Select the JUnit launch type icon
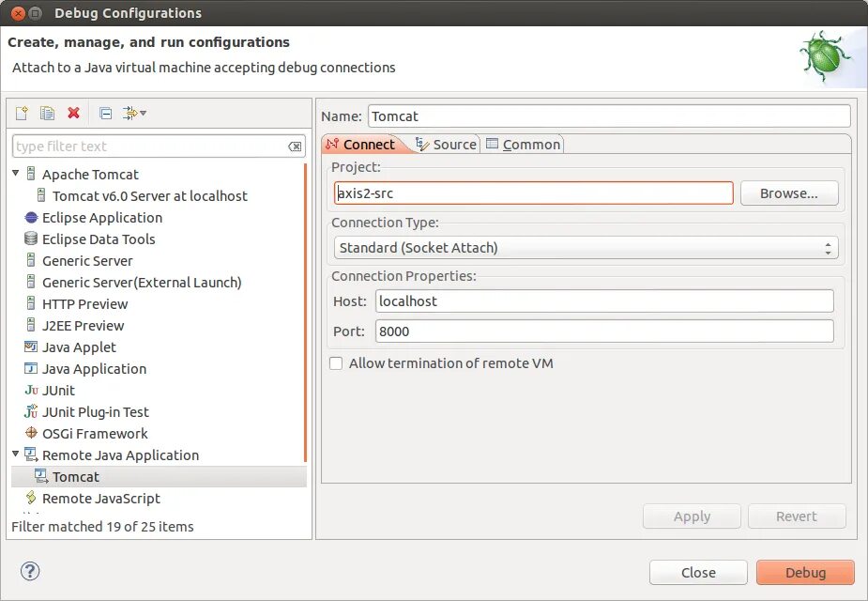 point(32,390)
